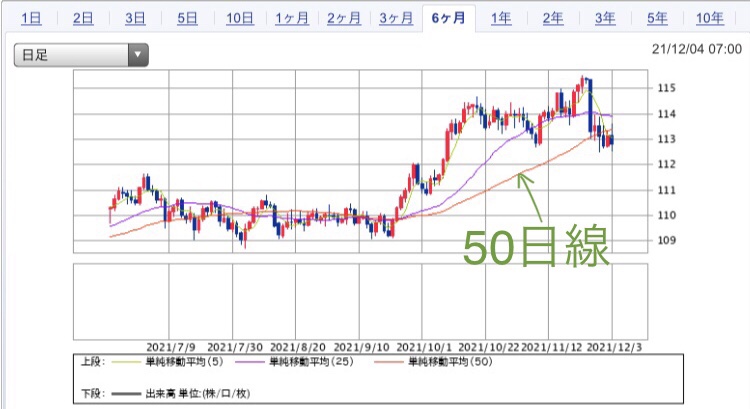750x409 pixels.
Task: Show the 10日 chart range
Action: pyautogui.click(x=240, y=19)
